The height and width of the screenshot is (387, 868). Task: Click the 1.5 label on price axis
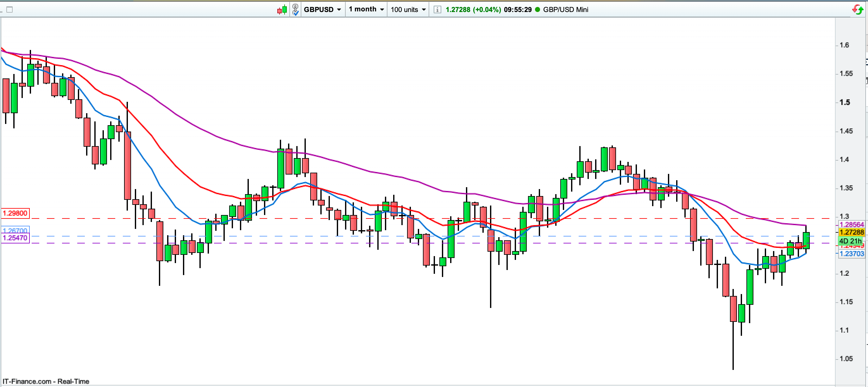845,102
